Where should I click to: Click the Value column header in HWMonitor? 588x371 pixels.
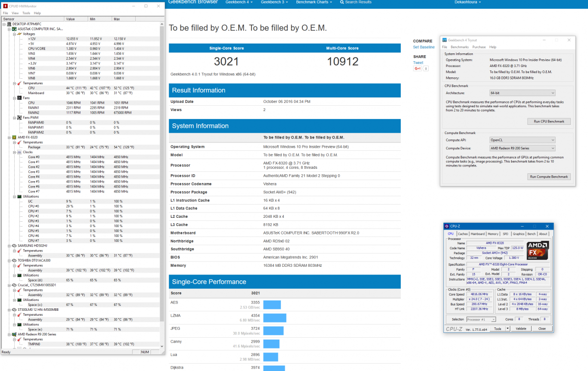click(x=76, y=19)
